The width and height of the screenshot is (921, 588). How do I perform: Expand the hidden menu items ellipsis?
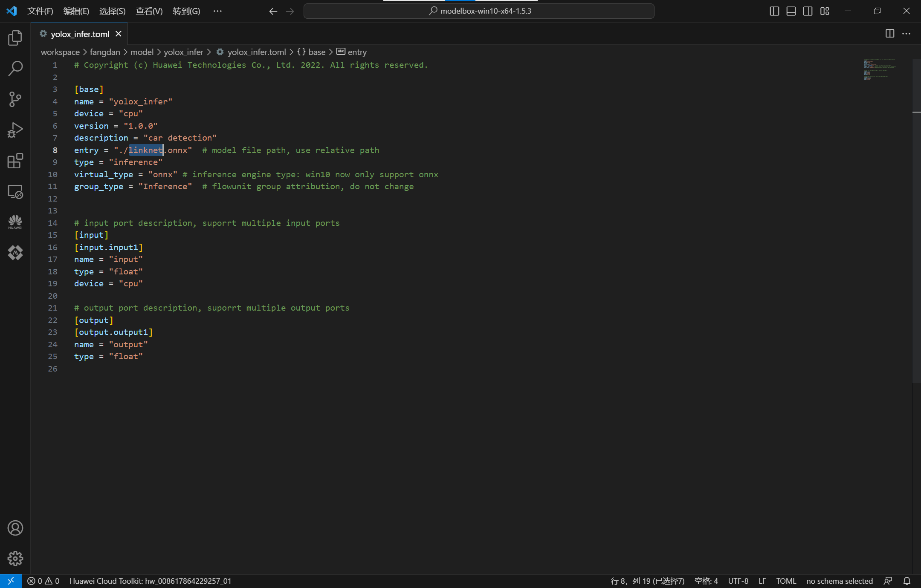tap(217, 11)
